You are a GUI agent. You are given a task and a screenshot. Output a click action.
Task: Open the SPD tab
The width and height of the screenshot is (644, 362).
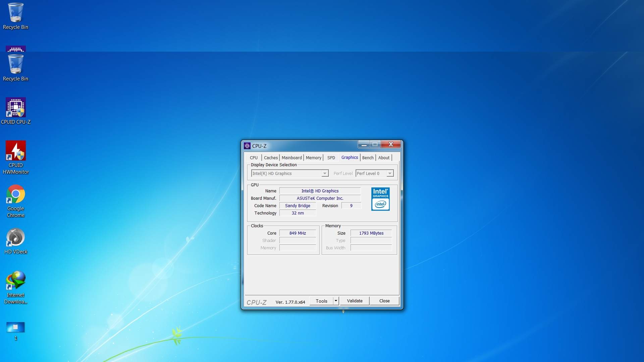pyautogui.click(x=331, y=158)
